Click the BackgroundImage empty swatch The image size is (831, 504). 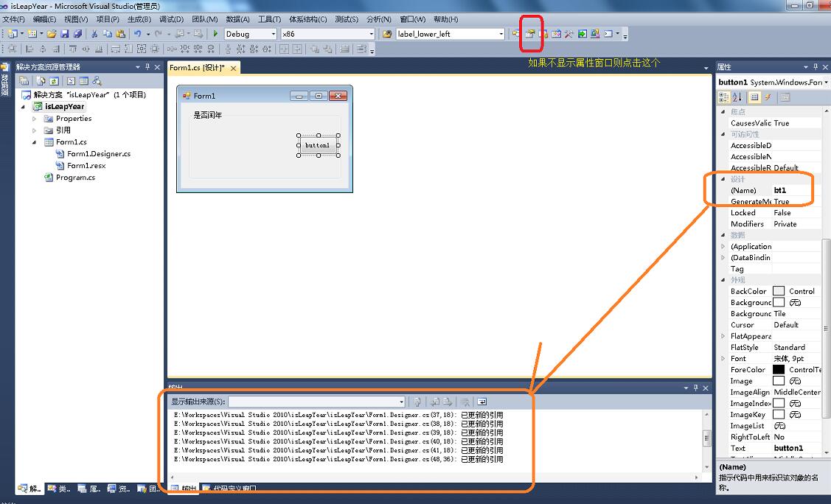[779, 302]
